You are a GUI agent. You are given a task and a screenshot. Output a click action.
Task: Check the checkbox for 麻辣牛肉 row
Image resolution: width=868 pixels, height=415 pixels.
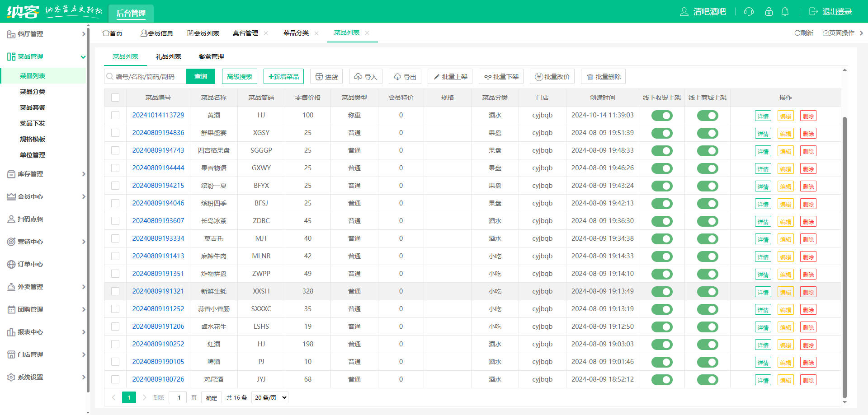tap(115, 256)
